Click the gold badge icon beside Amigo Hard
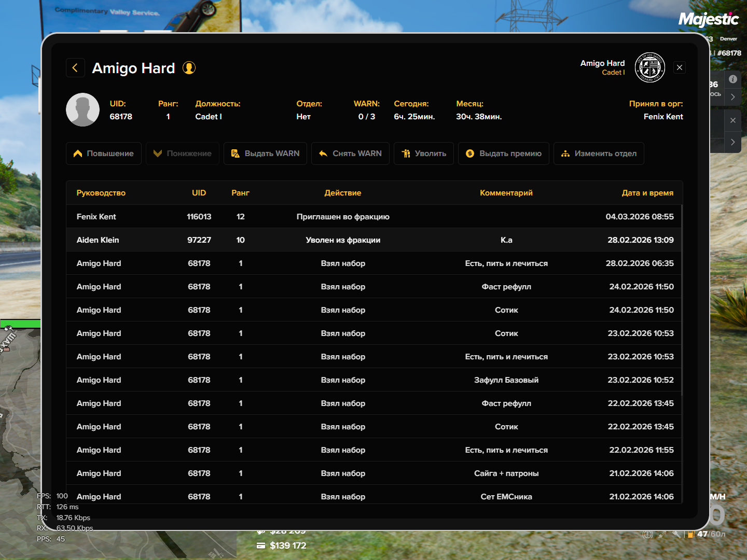The image size is (747, 560). click(189, 68)
